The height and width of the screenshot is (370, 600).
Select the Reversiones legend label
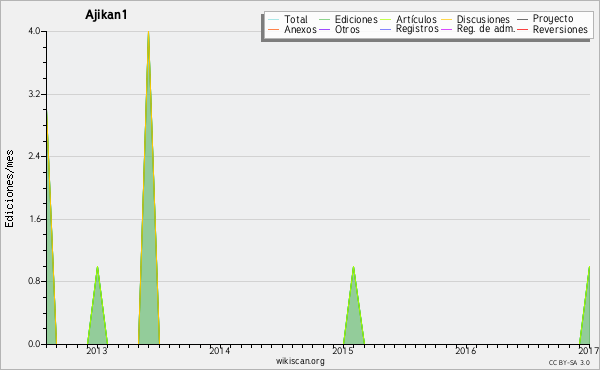(560, 29)
